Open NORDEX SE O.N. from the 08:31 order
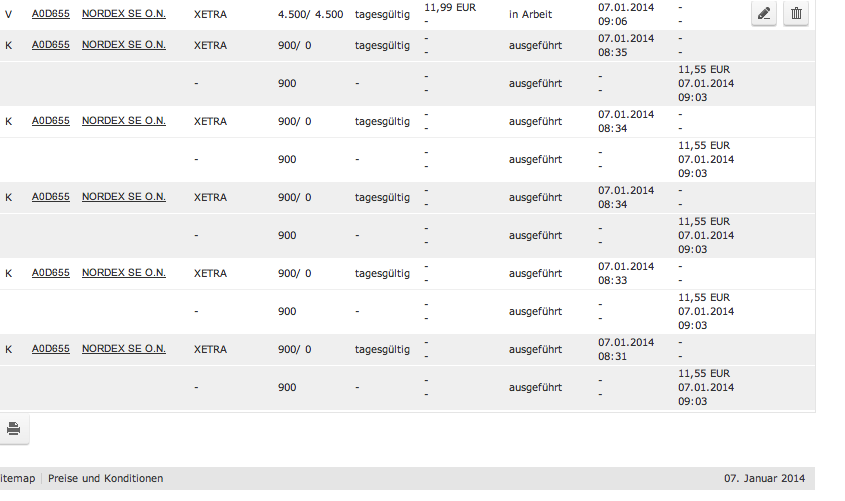Viewport: 845px width, 501px height. click(x=124, y=349)
